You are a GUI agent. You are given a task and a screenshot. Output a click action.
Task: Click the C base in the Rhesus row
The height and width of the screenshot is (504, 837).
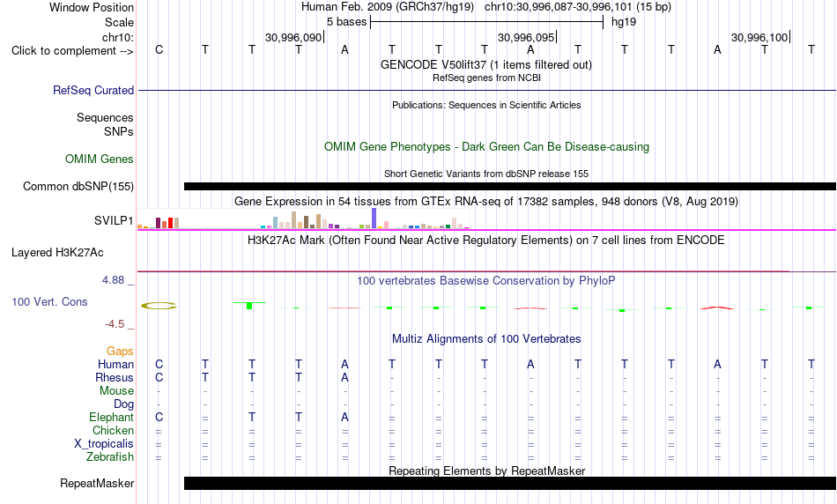pyautogui.click(x=159, y=377)
